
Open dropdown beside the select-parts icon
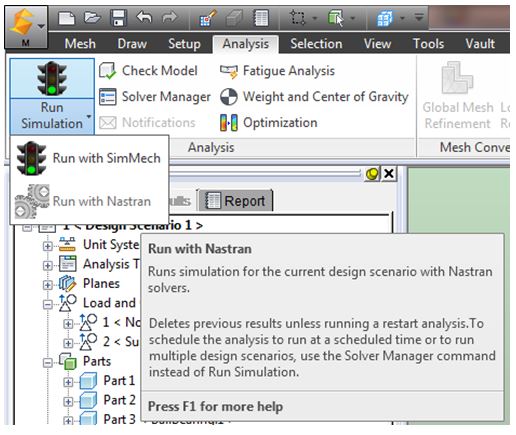click(x=352, y=18)
